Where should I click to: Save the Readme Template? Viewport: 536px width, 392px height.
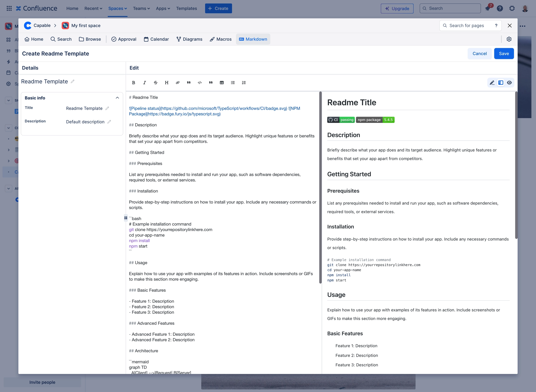point(504,54)
